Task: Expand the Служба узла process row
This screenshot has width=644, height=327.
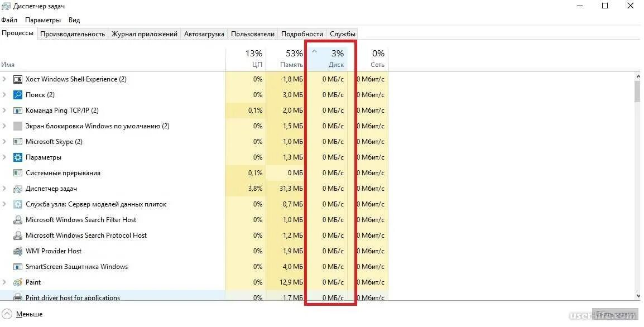Action: tap(4, 204)
